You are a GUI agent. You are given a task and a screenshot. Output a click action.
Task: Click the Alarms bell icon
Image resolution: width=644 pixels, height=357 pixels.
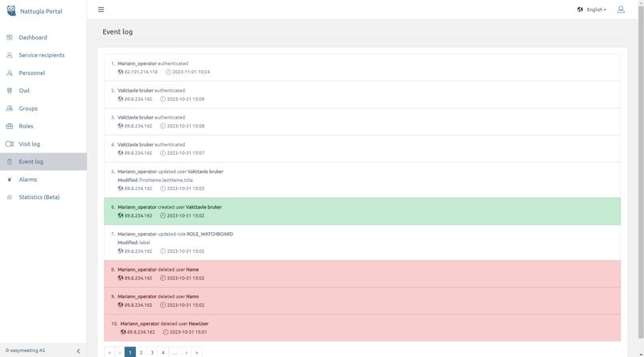9,180
